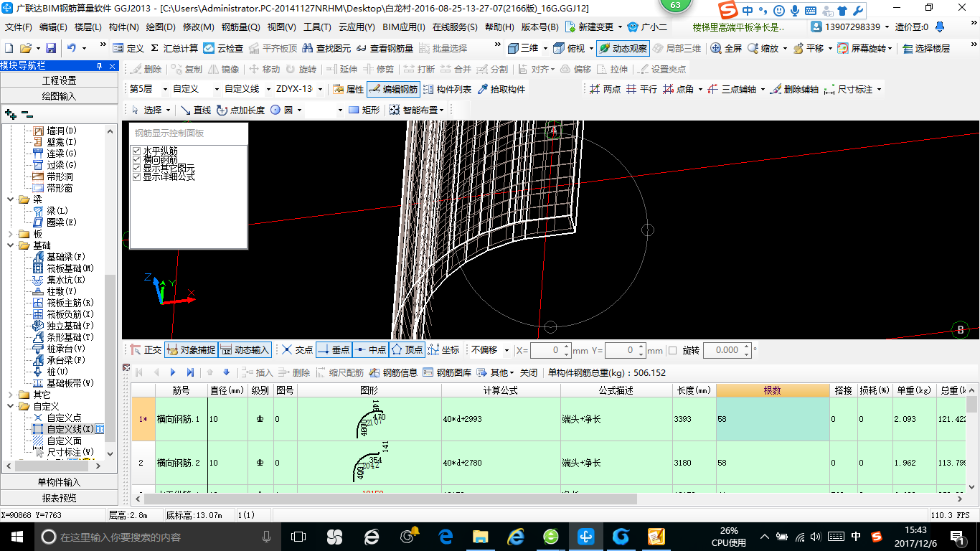The height and width of the screenshot is (551, 980).
Task: Toggle 动态输入 dynamic input
Action: click(x=245, y=350)
